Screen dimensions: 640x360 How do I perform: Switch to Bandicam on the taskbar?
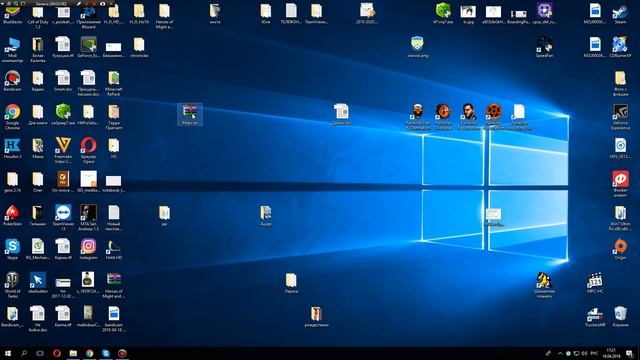[x=122, y=353]
